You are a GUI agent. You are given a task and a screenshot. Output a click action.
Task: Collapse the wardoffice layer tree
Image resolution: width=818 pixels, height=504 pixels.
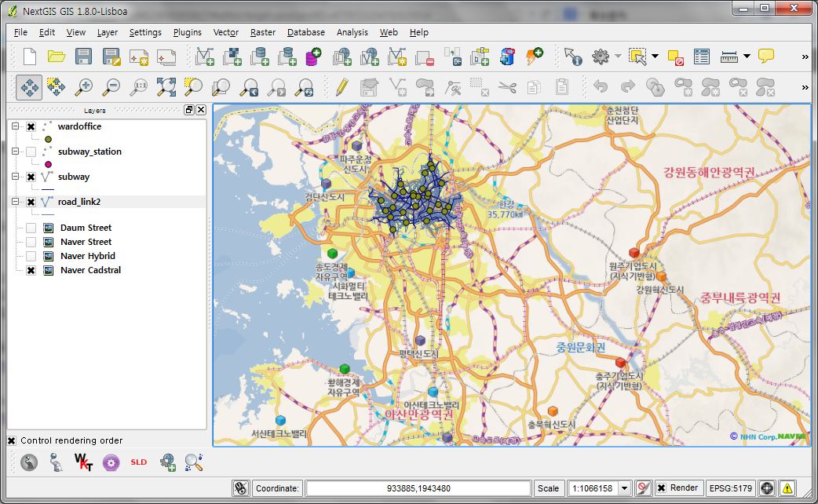(x=13, y=126)
